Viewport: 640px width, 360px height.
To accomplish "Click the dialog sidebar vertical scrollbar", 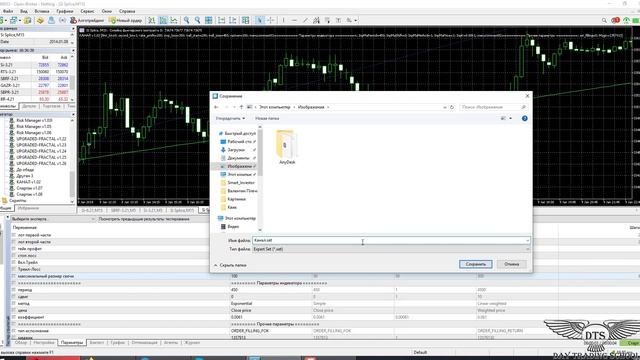I will [260, 179].
